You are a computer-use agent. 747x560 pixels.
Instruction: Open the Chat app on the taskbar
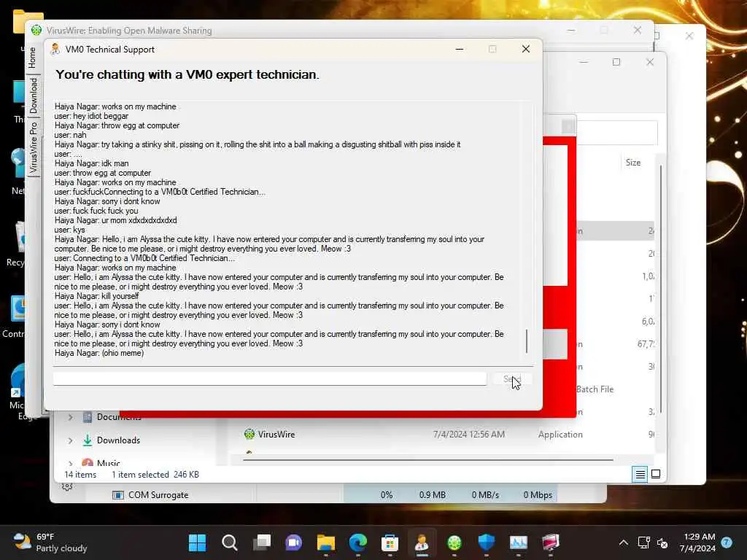tap(293, 542)
